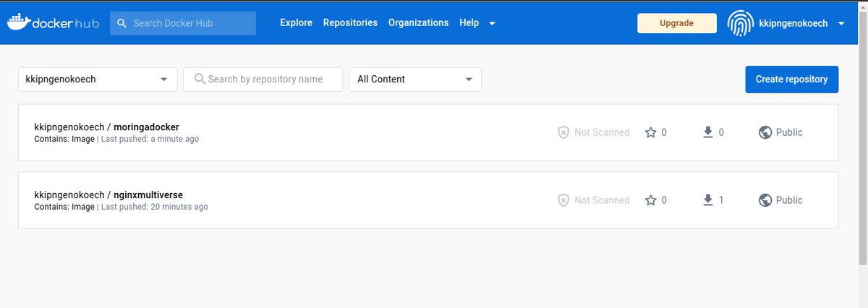Click the magnifier icon in Docker Hub search
868x308 pixels.
coord(122,23)
